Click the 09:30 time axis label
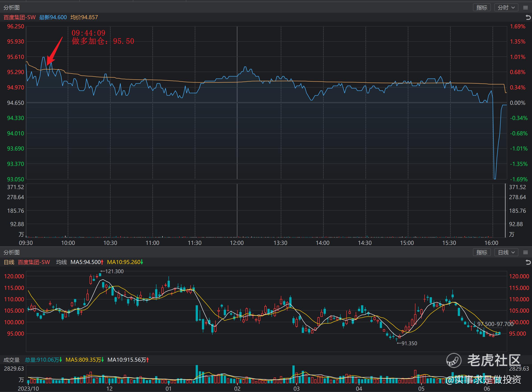 26,243
